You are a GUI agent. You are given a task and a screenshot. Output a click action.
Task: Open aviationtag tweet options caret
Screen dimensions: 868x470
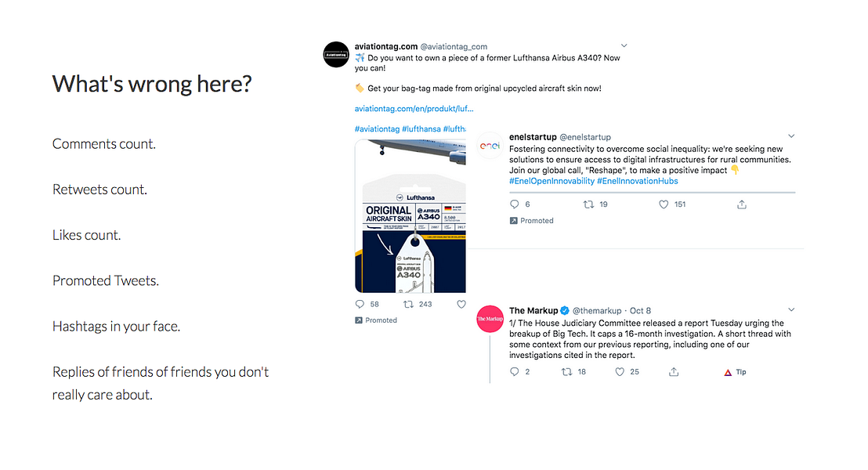coord(624,45)
